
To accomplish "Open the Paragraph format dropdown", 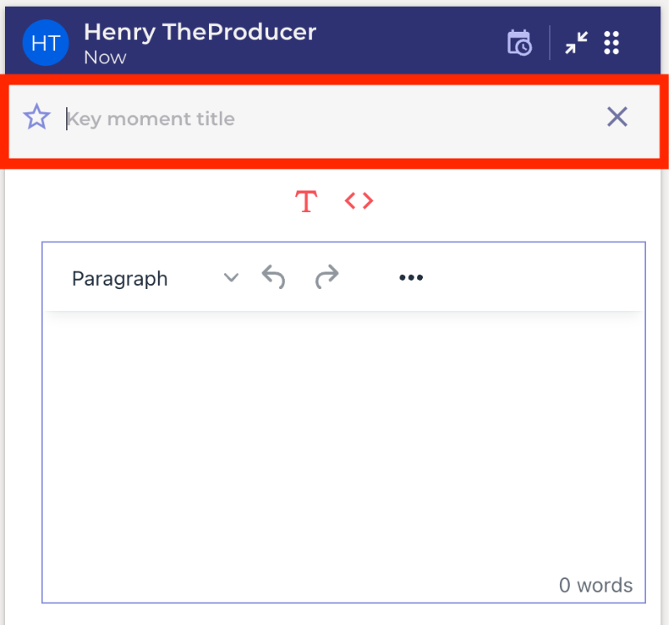I will tap(155, 278).
